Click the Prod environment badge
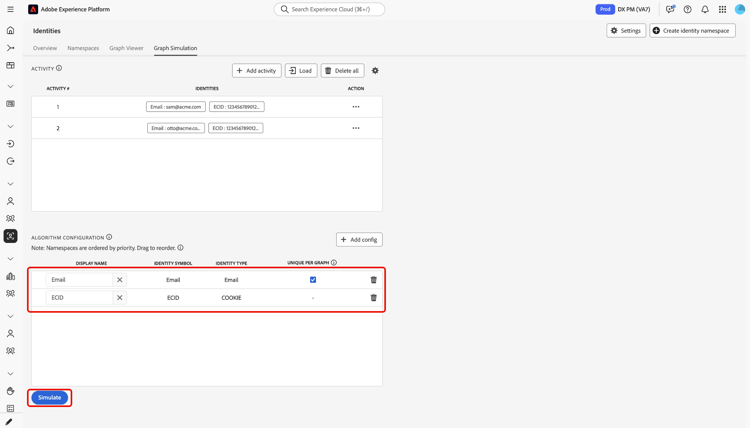Screen dimensions: 750x428 click(605, 9)
